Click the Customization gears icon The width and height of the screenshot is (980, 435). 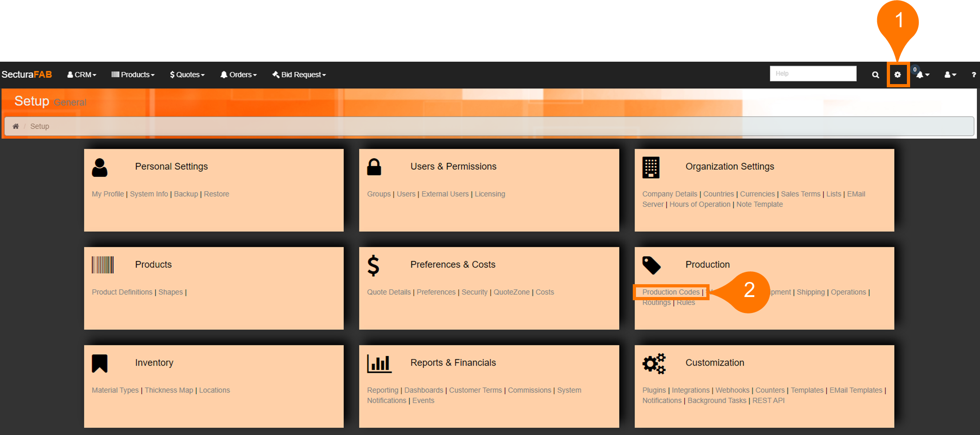[654, 364]
